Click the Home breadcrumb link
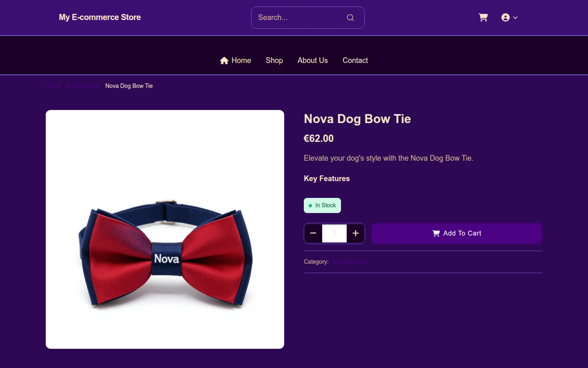The height and width of the screenshot is (368, 588). click(53, 86)
